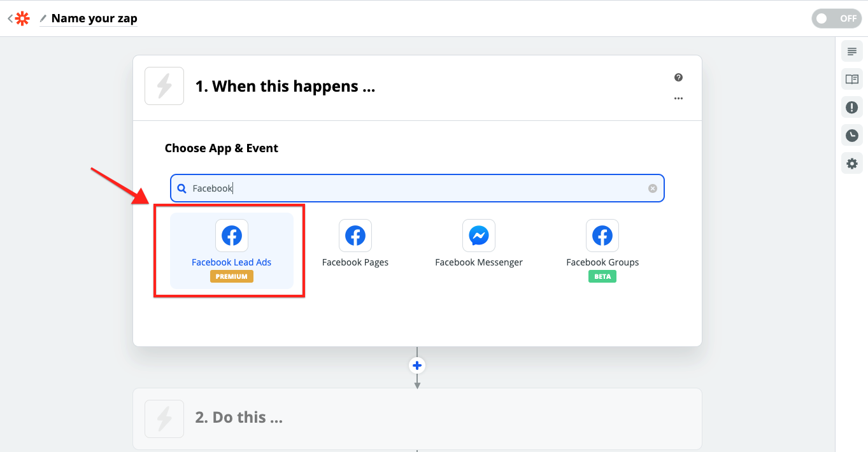The height and width of the screenshot is (452, 868).
Task: Open the guide book sidebar icon
Action: tap(851, 80)
